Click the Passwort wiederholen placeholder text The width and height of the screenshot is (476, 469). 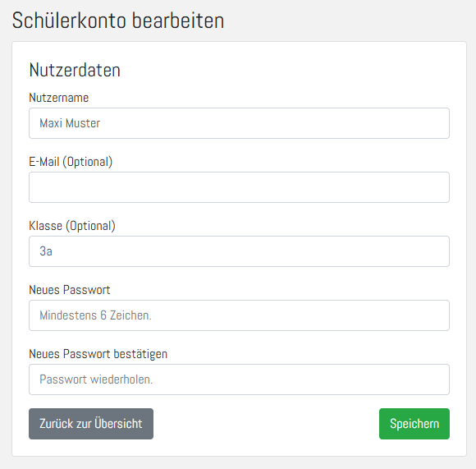(96, 379)
